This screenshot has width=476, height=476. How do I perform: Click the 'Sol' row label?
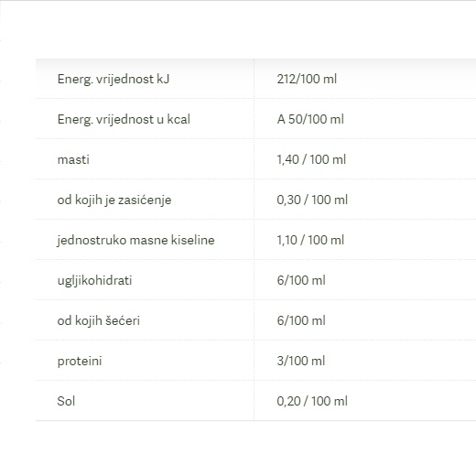pyautogui.click(x=66, y=401)
